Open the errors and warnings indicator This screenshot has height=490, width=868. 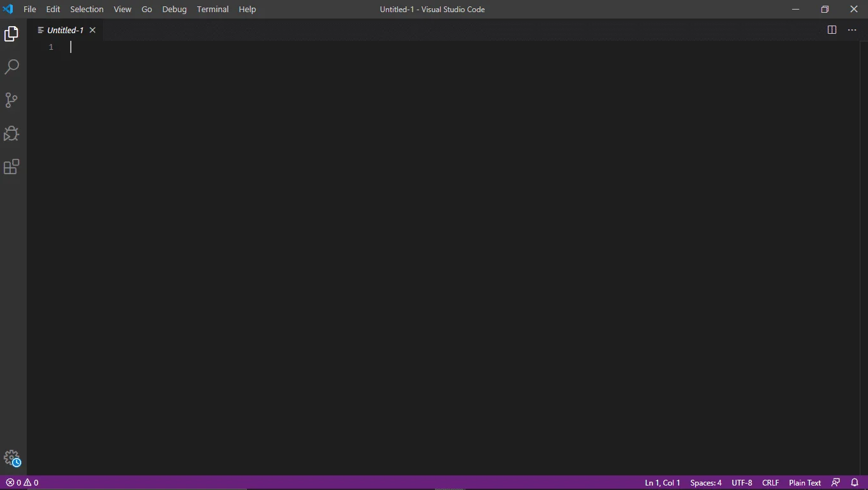click(22, 483)
